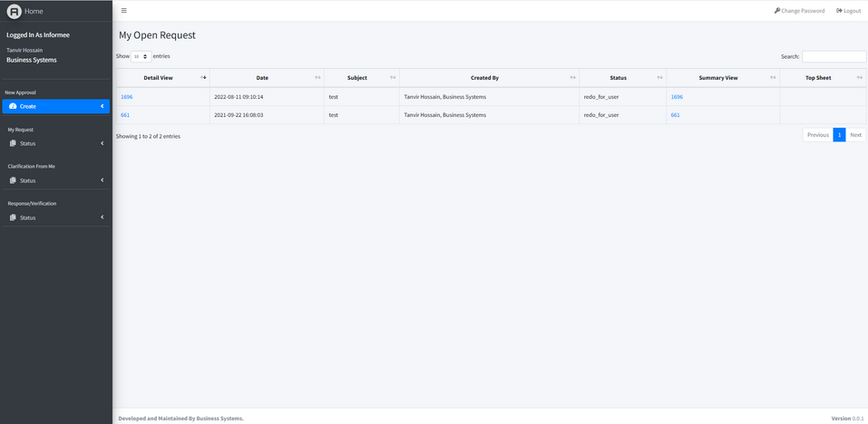Click redo_for_user status in row 1696
Viewport: 868px width, 424px height.
[601, 97]
